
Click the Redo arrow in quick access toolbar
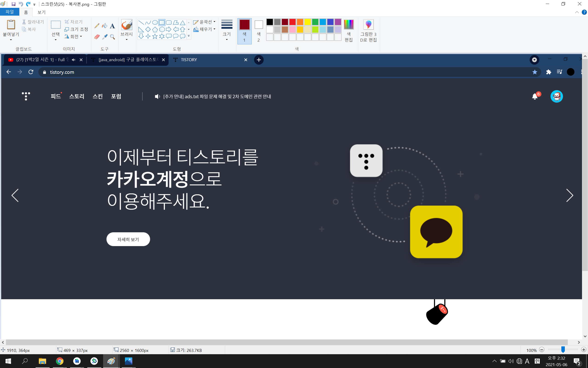tap(28, 4)
